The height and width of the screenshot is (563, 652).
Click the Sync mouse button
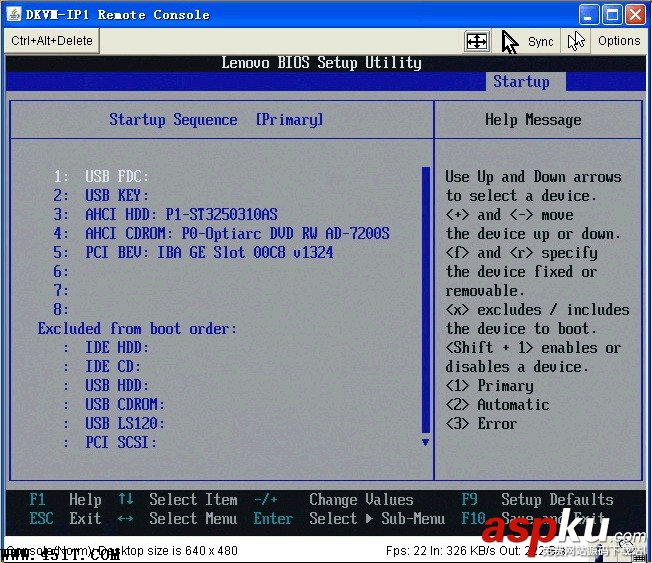(x=527, y=41)
